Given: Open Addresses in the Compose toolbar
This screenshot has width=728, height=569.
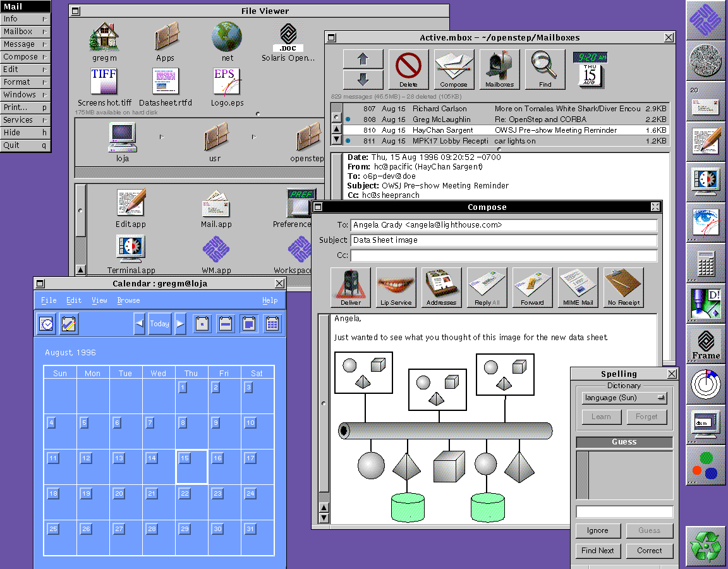Looking at the screenshot, I should click(x=442, y=285).
